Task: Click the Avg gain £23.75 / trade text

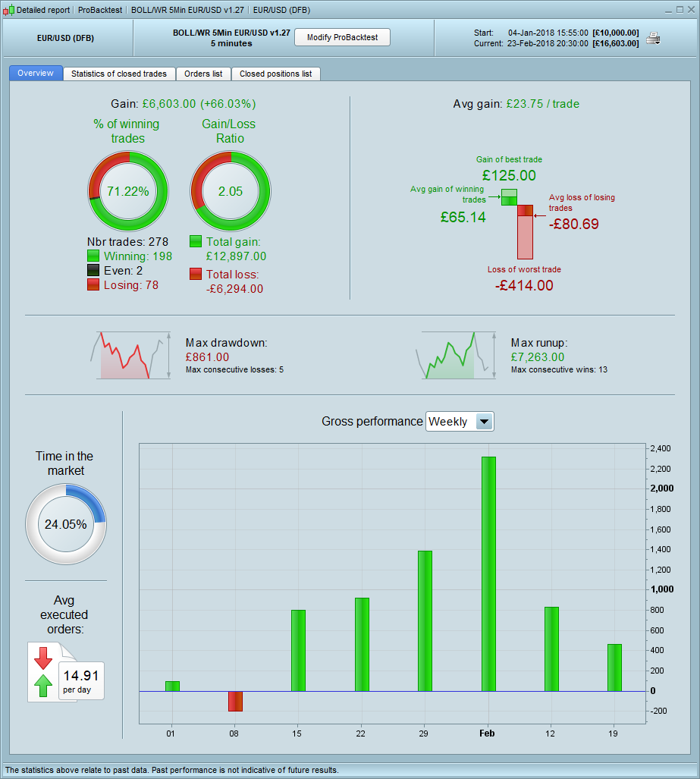Action: coord(516,104)
